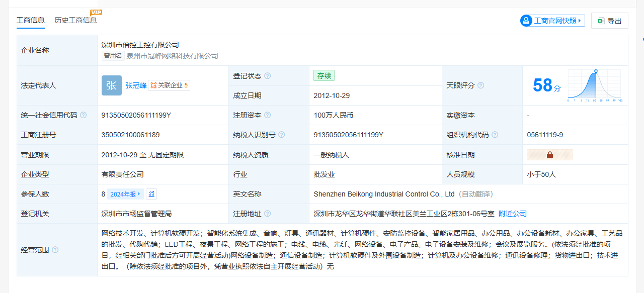Viewport: 644px width, 293px height.
Task: Expand the 2024年报 annual report selector
Action: click(x=125, y=194)
